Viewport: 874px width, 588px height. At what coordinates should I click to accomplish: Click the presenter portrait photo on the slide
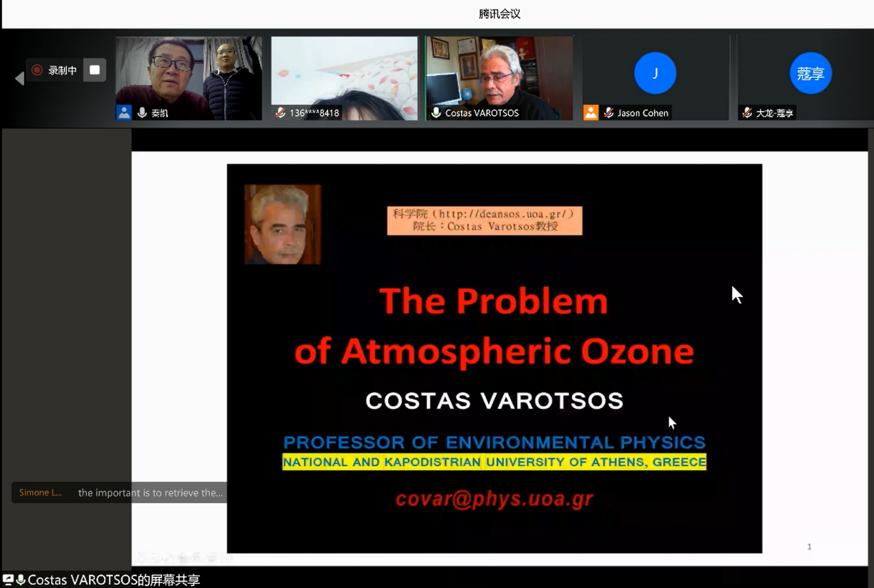[x=283, y=224]
